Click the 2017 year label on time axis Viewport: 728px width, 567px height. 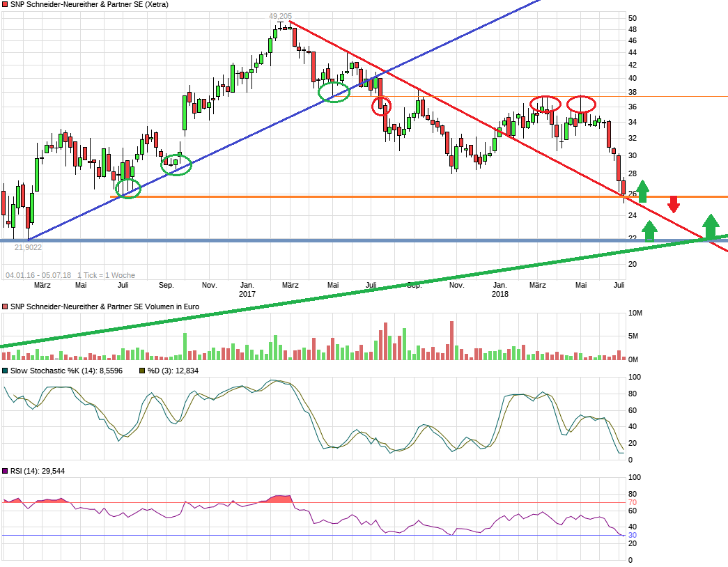247,294
